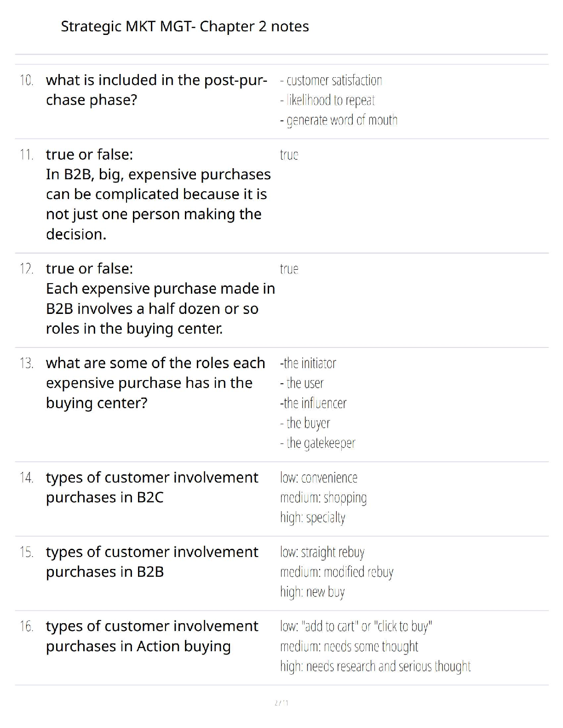Screen dimensions: 563x728
Task: Select the "true" answer for question 12
Action: click(x=289, y=269)
